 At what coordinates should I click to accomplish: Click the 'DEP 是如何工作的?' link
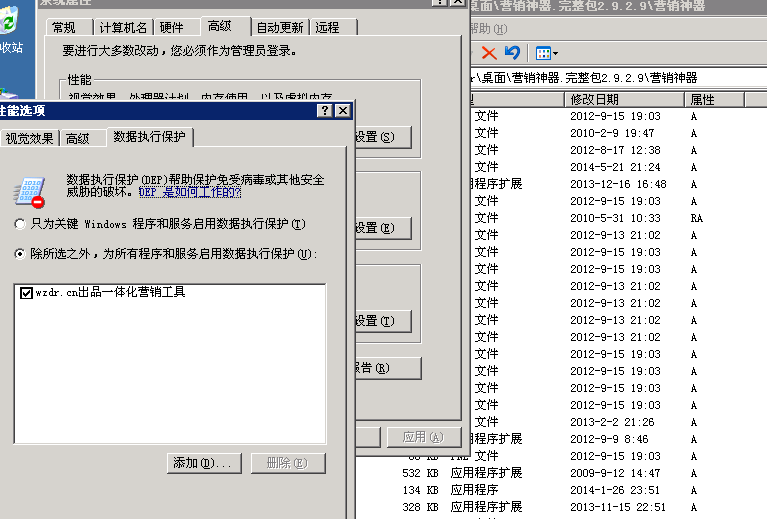[189, 192]
